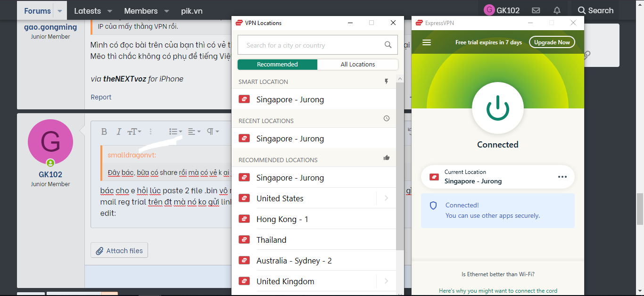Toggle Italic in the reply editor
644x296 pixels.
coord(119,132)
